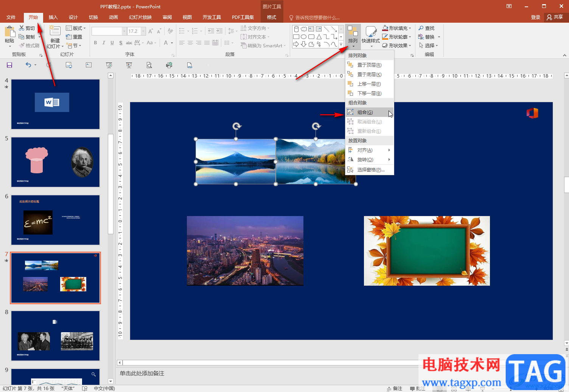Viewport: 569px width, 392px height.
Task: Click the Cut scissors button
Action: click(27, 28)
